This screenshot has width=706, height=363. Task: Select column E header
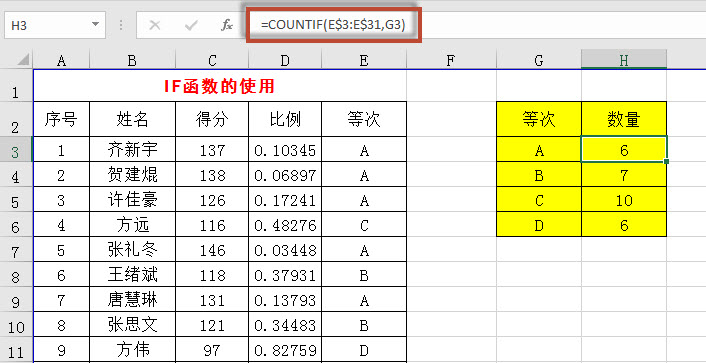(x=364, y=60)
